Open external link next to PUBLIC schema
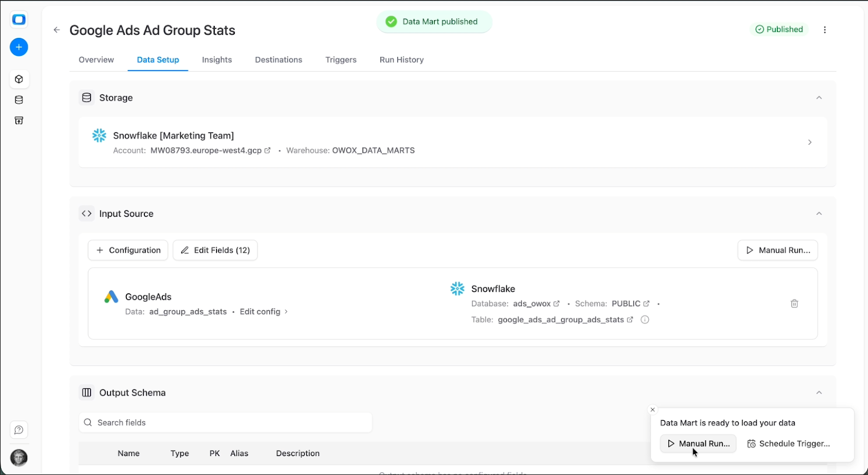Viewport: 868px width, 475px height. (646, 304)
